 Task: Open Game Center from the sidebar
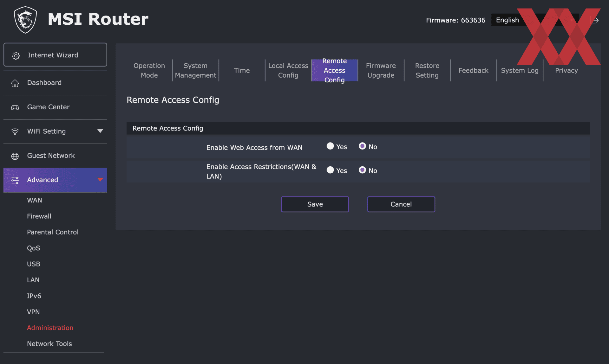pos(55,107)
